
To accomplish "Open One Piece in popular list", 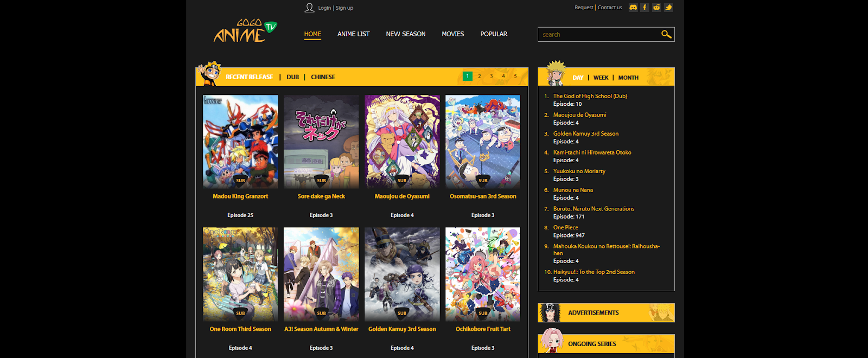I will point(565,228).
